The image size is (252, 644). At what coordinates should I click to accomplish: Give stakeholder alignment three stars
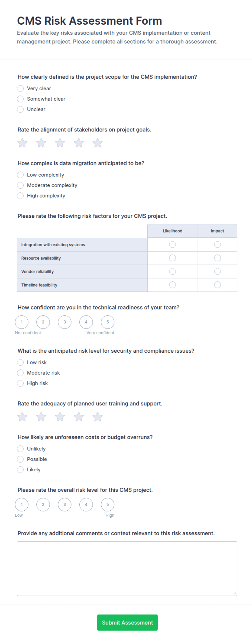pos(60,143)
